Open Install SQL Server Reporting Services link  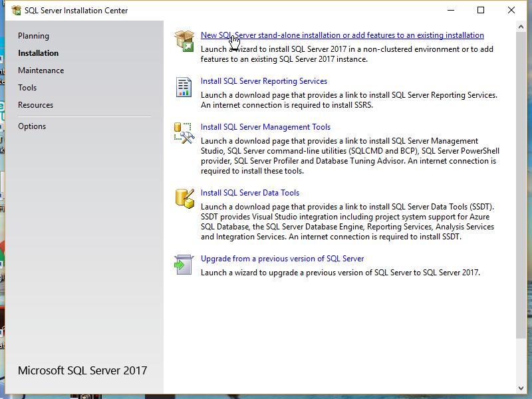(x=263, y=81)
